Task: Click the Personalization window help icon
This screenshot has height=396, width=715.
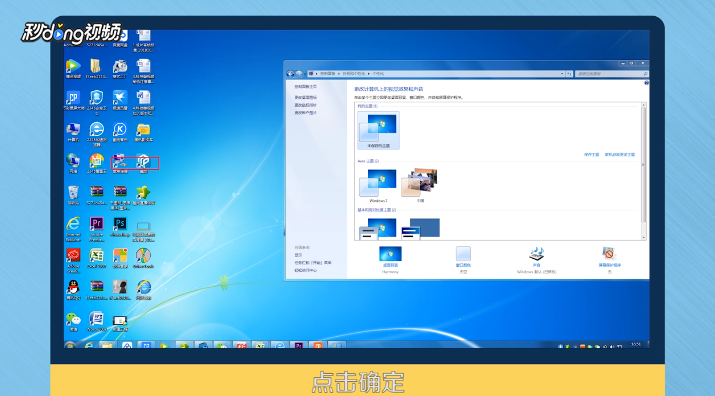Action: click(646, 83)
